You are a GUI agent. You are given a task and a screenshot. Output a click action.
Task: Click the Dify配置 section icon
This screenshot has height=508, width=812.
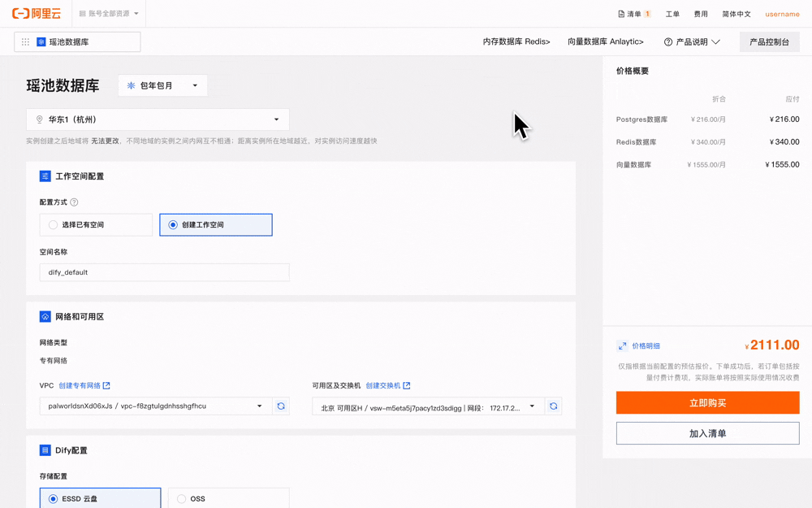pyautogui.click(x=45, y=450)
